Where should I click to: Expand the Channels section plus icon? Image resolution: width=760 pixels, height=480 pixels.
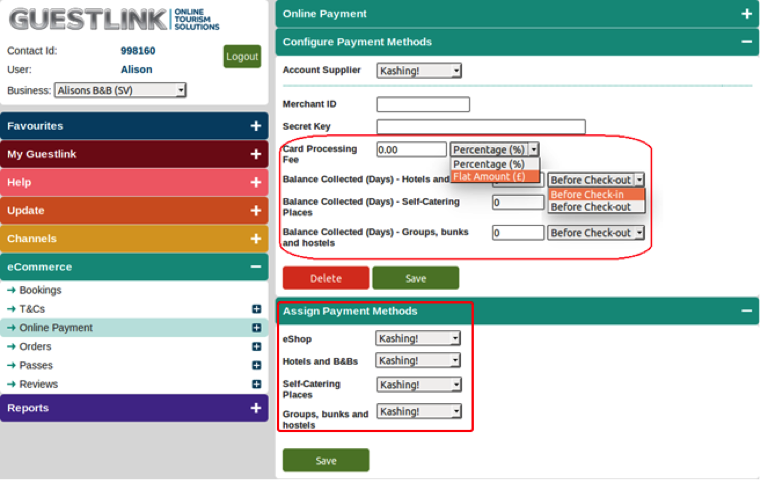point(255,239)
